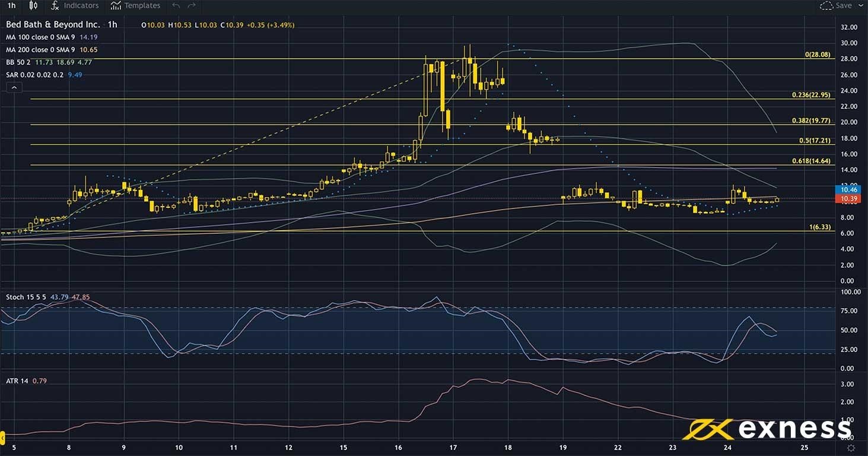Click the Save button text

[843, 5]
